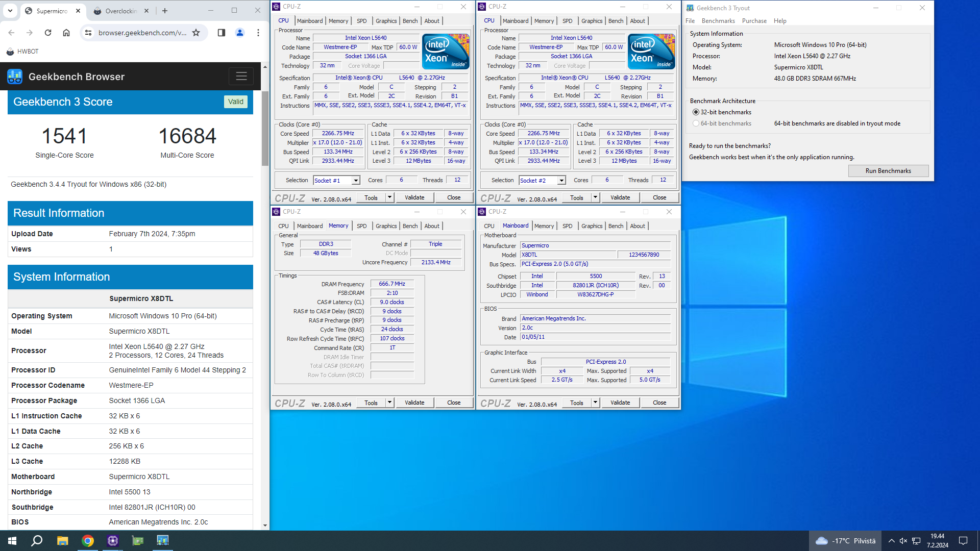Switch to Memory tab in Socket #1 CPU-Z
Image resolution: width=980 pixels, height=551 pixels.
tap(338, 21)
